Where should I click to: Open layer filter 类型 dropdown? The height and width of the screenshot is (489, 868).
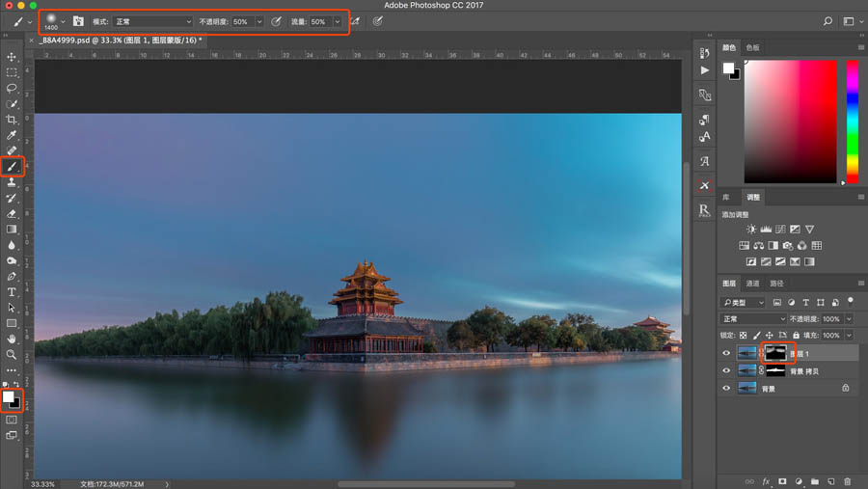(743, 303)
